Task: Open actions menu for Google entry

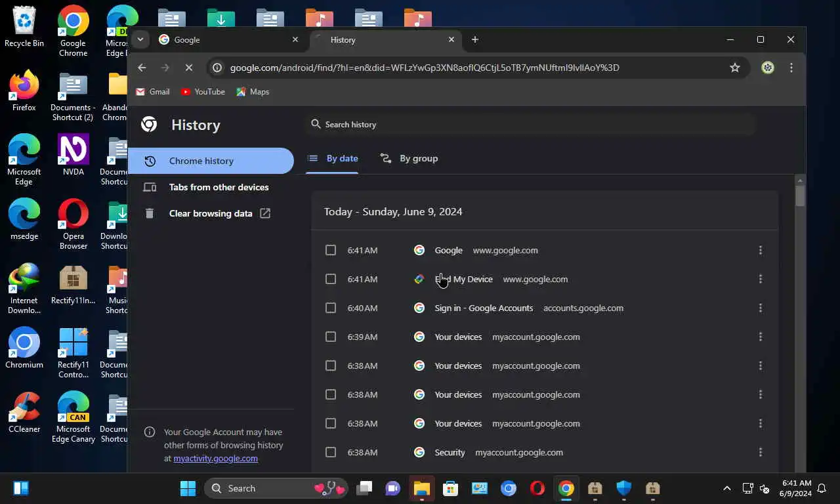Action: pos(761,250)
